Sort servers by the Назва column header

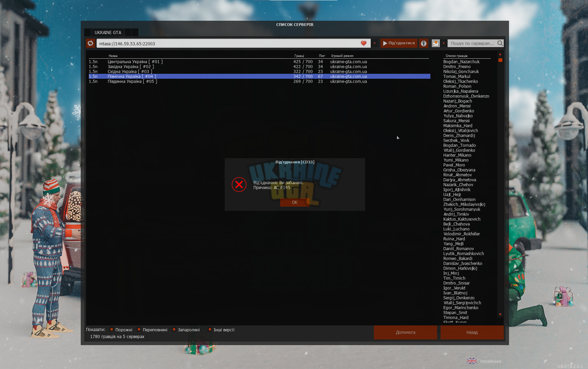tap(113, 56)
